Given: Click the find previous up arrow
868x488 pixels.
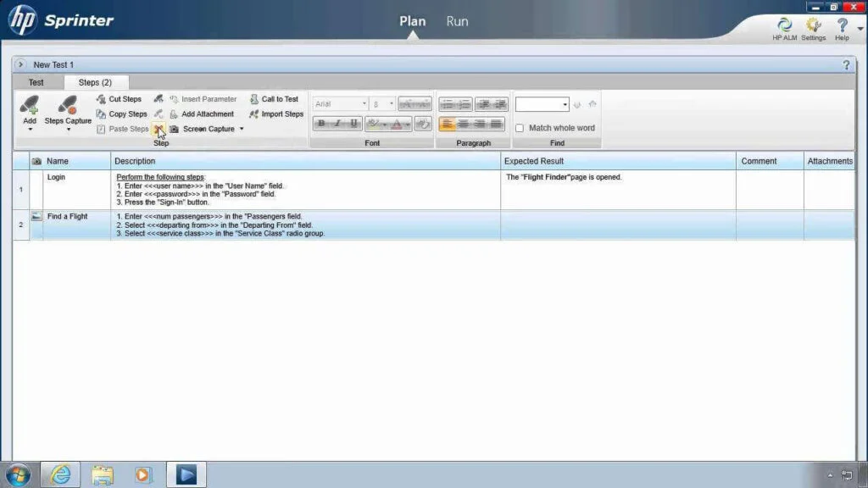Looking at the screenshot, I should coord(593,104).
